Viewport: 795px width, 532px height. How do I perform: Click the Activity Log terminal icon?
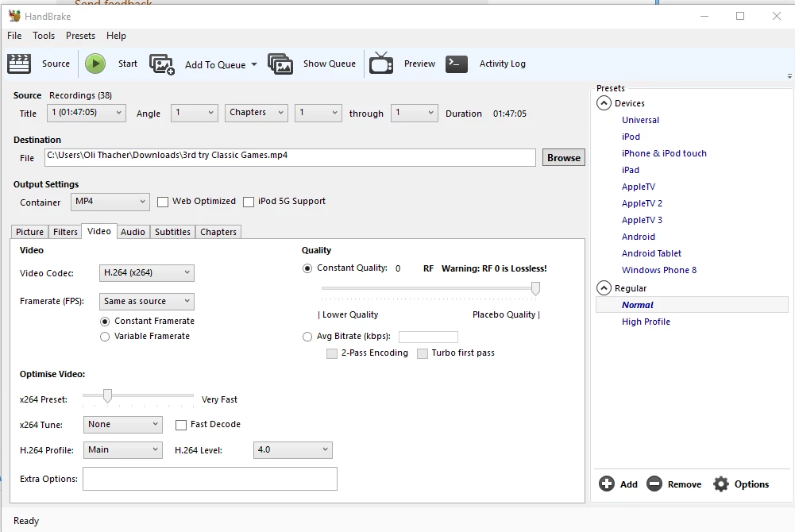[457, 64]
